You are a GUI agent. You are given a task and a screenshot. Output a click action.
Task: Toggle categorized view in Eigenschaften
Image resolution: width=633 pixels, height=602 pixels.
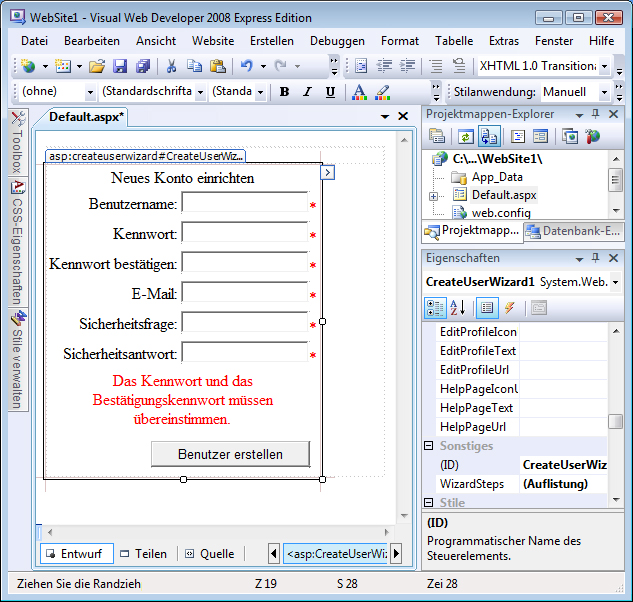(x=436, y=308)
